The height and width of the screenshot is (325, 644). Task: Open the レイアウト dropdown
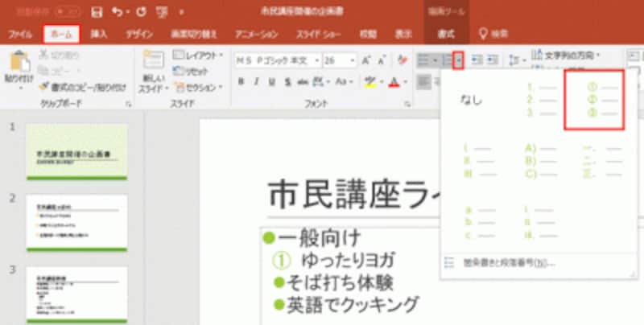pyautogui.click(x=198, y=56)
